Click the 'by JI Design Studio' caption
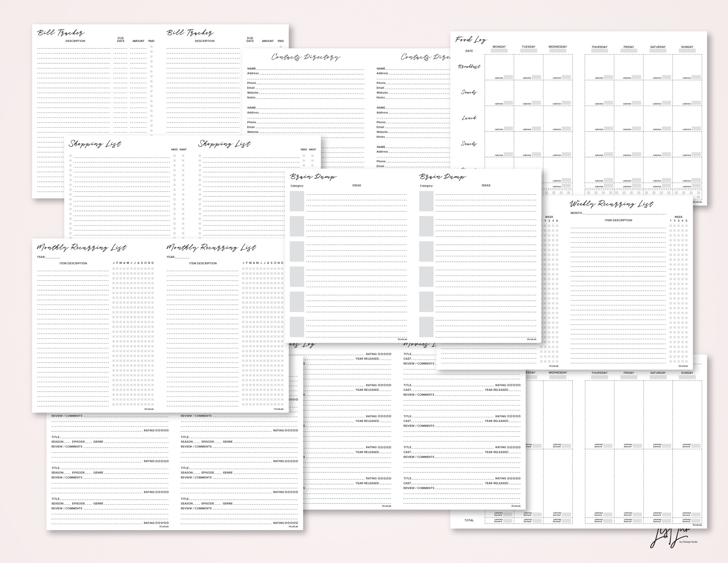The width and height of the screenshot is (728, 563). (x=688, y=542)
